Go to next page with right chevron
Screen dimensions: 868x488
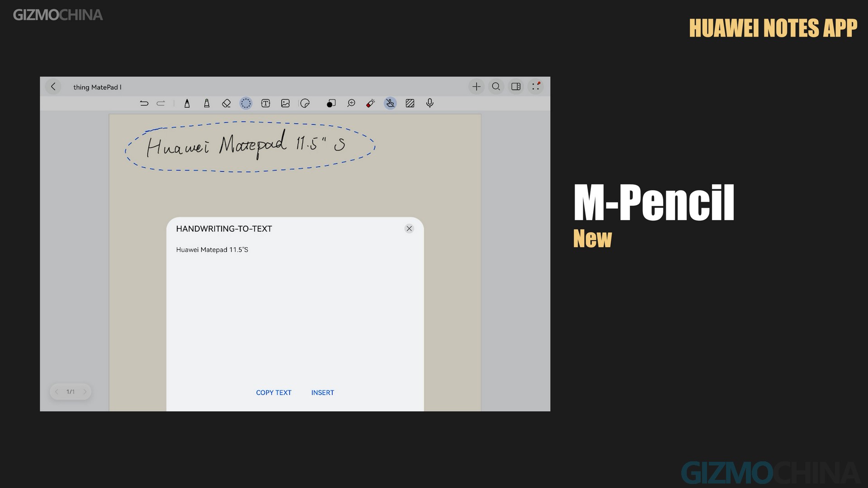coord(85,392)
